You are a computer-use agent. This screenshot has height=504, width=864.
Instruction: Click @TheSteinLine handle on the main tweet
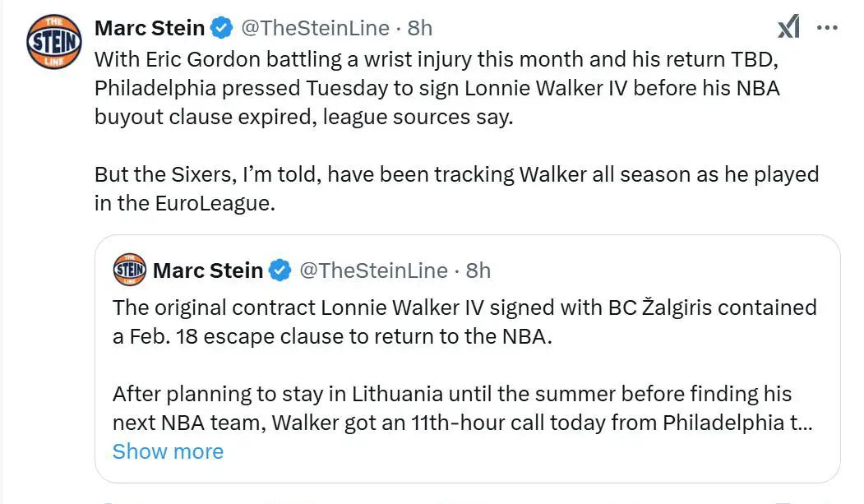[315, 27]
